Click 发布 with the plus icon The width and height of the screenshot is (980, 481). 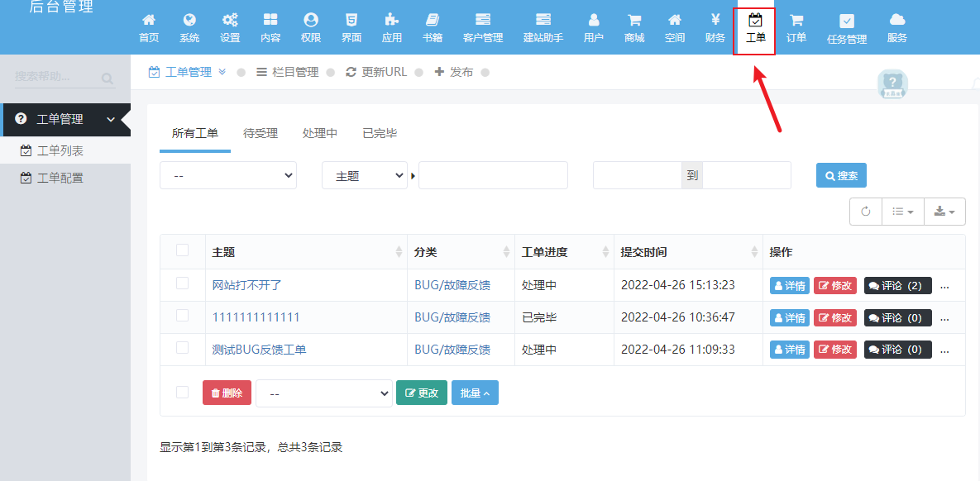pyautogui.click(x=454, y=72)
